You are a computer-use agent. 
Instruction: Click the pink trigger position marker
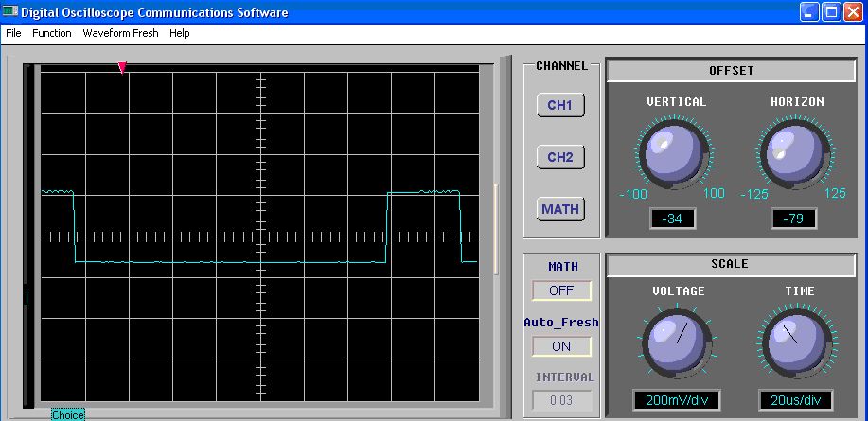pyautogui.click(x=122, y=68)
